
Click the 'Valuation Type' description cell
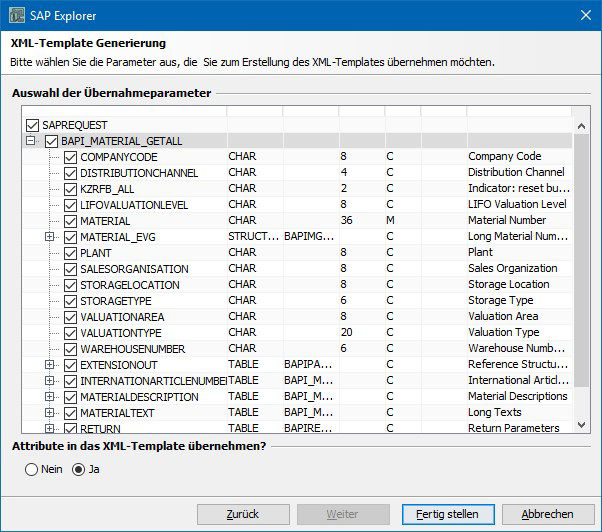click(504, 332)
